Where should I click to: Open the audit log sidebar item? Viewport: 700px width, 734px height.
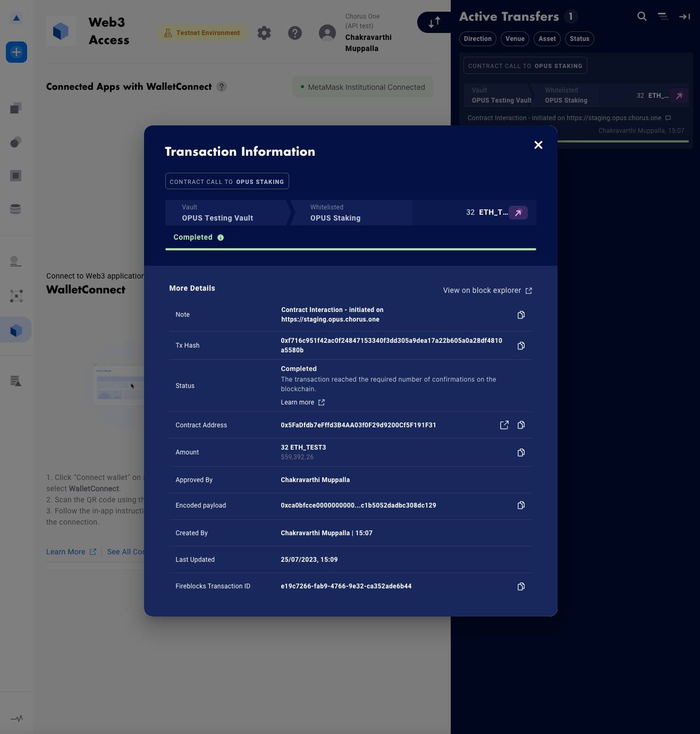click(x=16, y=381)
